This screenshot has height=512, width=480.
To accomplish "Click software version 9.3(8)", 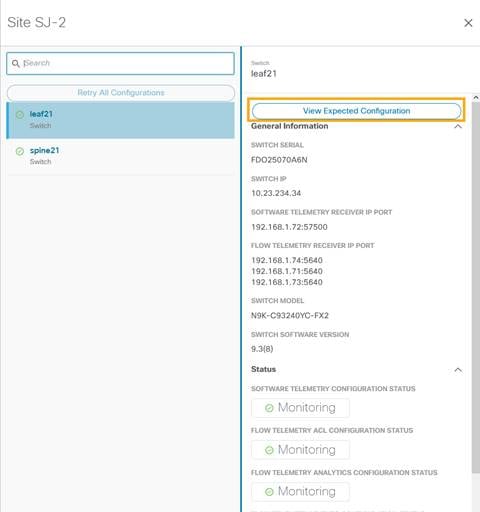I will 262,349.
